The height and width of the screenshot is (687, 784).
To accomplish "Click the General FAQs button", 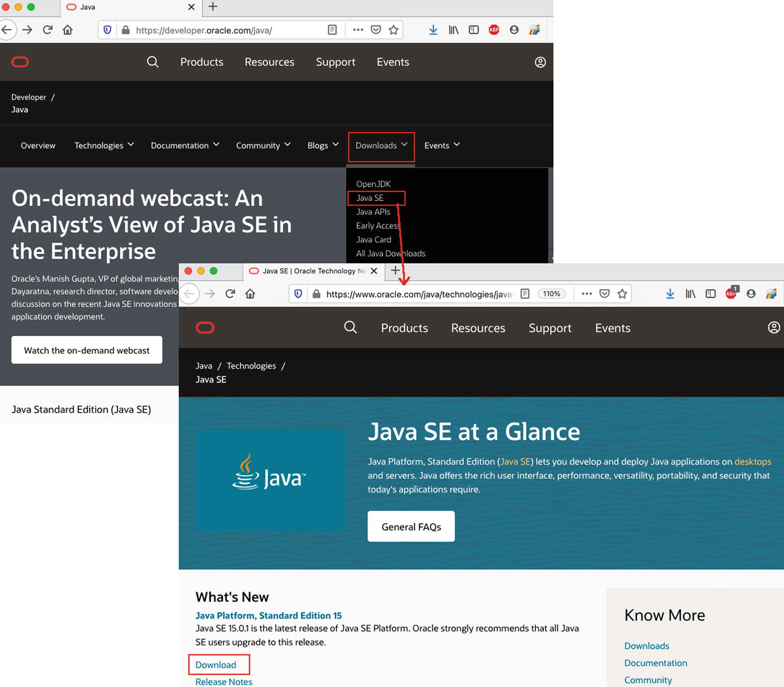I will (x=411, y=526).
